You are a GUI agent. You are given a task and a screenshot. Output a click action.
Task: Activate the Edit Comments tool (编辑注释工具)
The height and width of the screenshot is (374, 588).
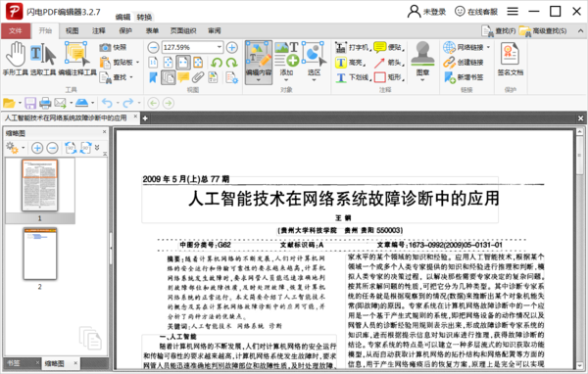(77, 59)
